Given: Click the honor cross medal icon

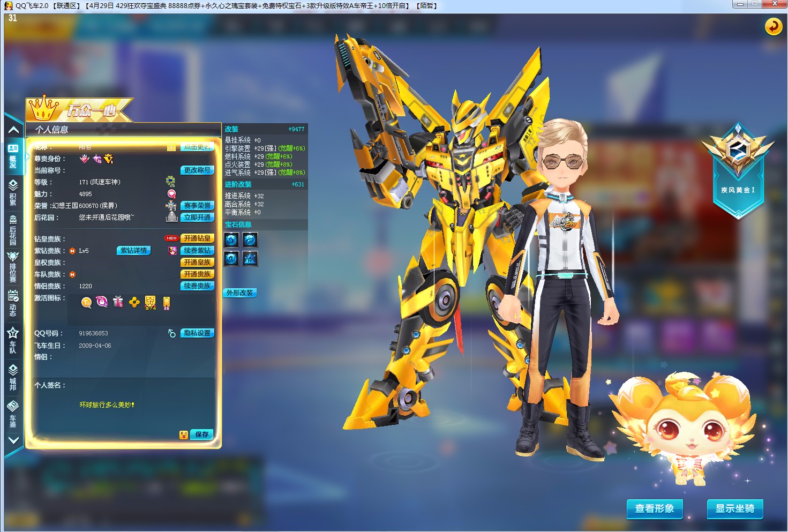Looking at the screenshot, I should tap(171, 206).
